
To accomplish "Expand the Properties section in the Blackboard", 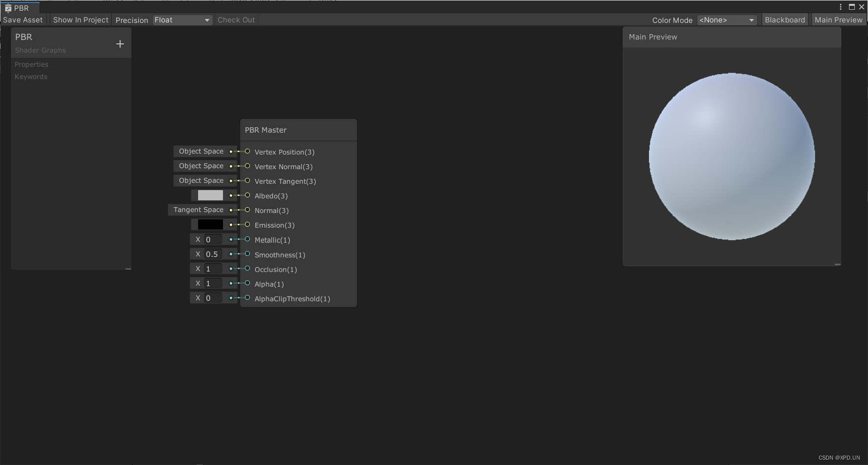I will [x=31, y=64].
